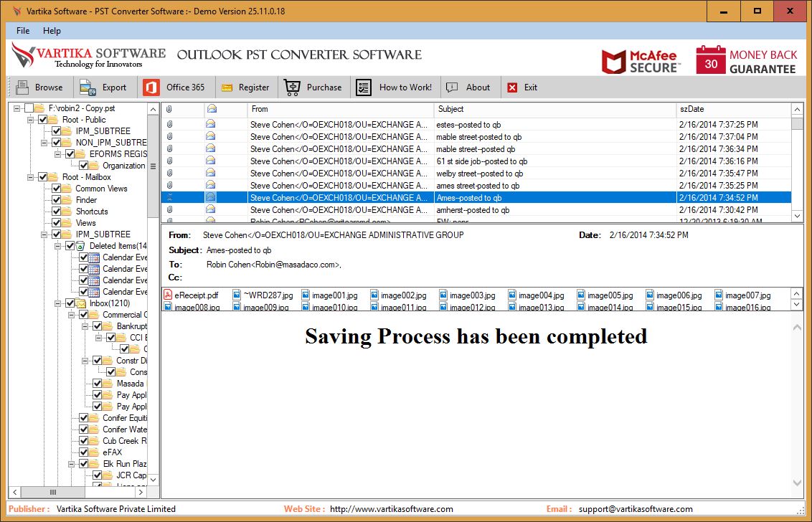Click the Export button label
The width and height of the screenshot is (812, 522).
click(x=115, y=87)
